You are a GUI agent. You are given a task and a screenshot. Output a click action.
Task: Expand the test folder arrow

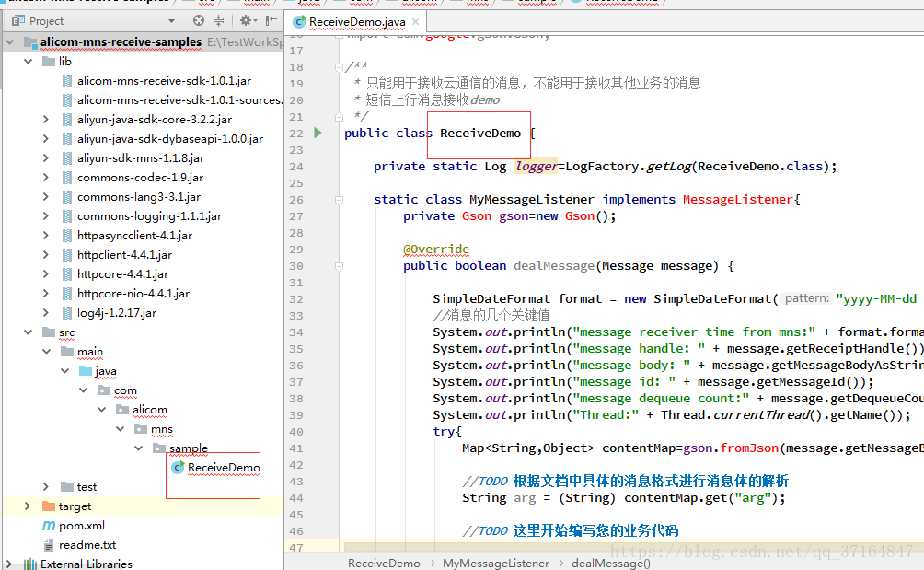pyautogui.click(x=46, y=487)
